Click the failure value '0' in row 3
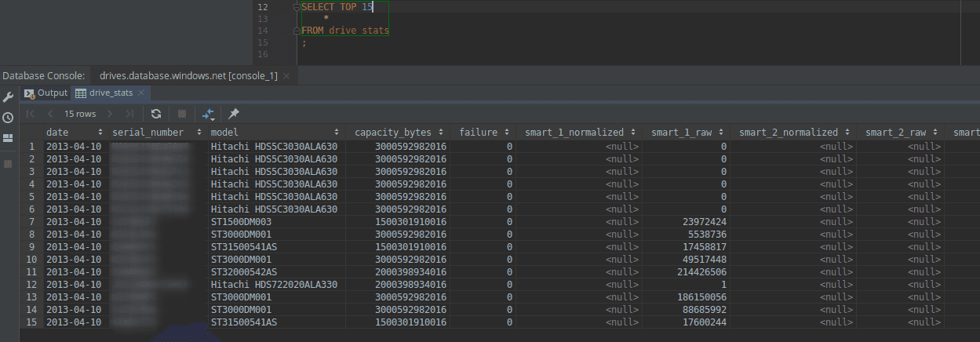The height and width of the screenshot is (342, 980). pos(509,172)
